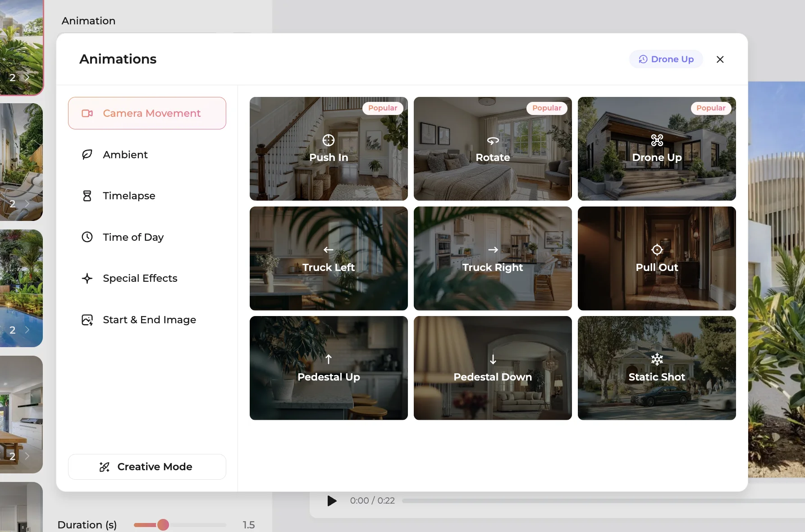Viewport: 805px width, 532px height.
Task: Enable Creative Mode
Action: [x=147, y=467]
